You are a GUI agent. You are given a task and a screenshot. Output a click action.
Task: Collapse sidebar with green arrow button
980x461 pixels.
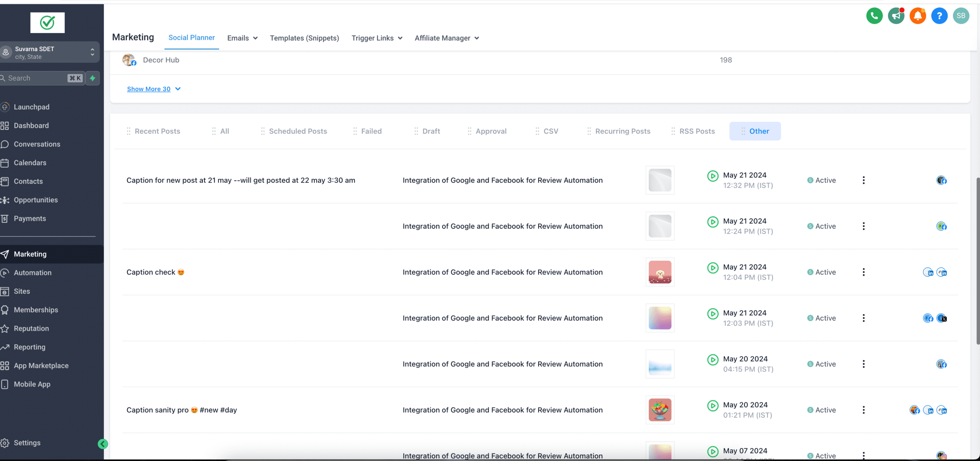point(103,444)
